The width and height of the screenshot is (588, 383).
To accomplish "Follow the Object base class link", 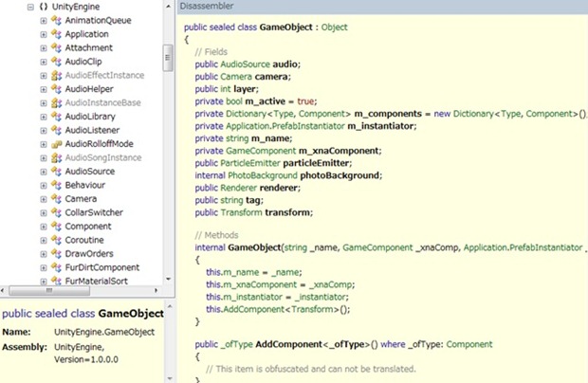I will [334, 27].
